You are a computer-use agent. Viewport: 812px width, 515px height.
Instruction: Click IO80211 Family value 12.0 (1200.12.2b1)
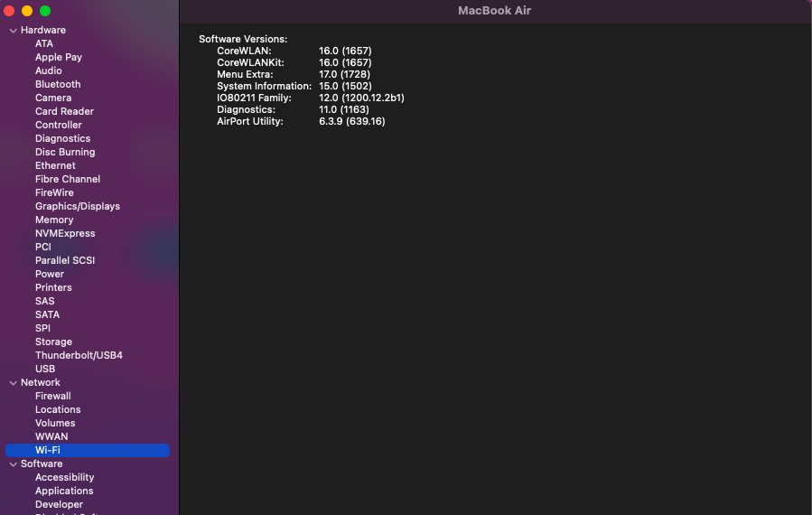(361, 98)
